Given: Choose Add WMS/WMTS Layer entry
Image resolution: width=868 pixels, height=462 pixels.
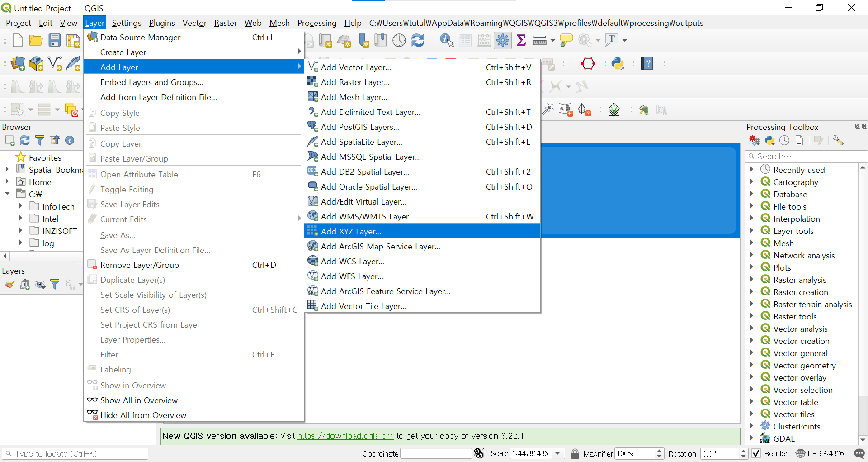Looking at the screenshot, I should point(422,216).
